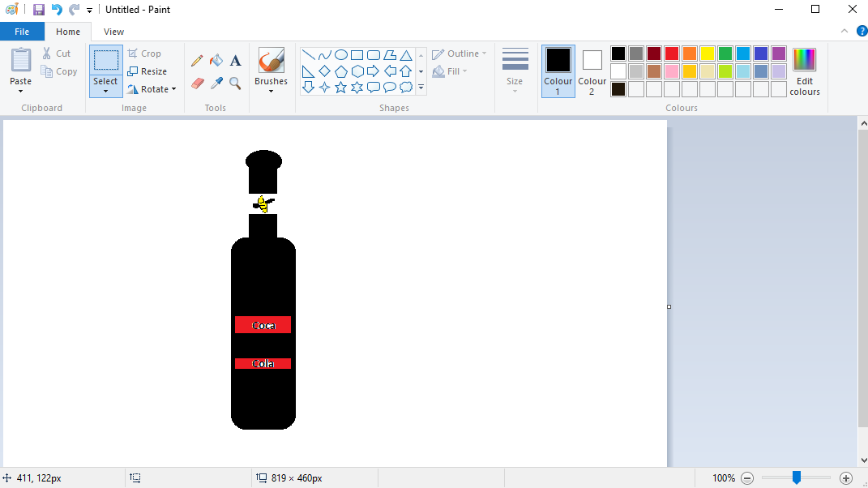Image resolution: width=868 pixels, height=488 pixels.
Task: Undo the last action
Action: tap(57, 10)
